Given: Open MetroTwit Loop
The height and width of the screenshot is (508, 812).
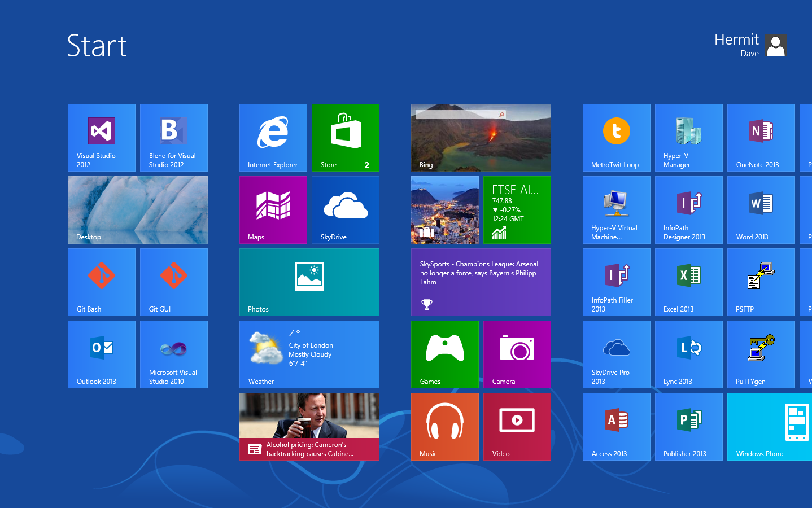Looking at the screenshot, I should coord(617,138).
